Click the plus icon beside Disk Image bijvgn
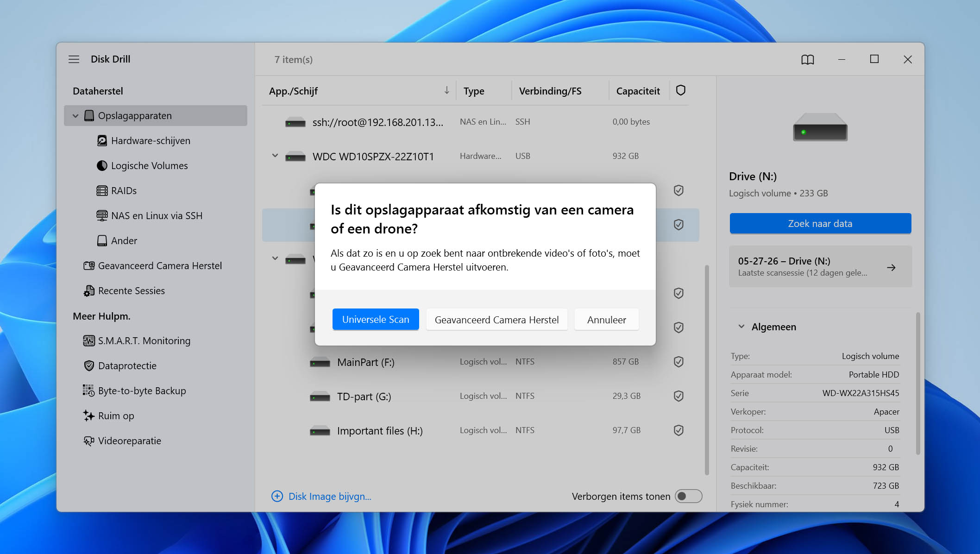This screenshot has width=980, height=554. pos(277,497)
